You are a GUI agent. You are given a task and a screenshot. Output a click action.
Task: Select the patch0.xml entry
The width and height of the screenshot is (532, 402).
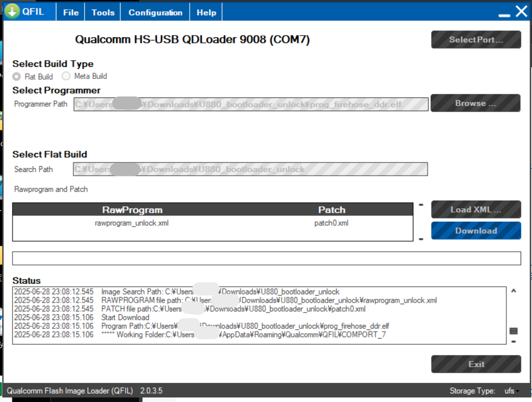click(331, 223)
